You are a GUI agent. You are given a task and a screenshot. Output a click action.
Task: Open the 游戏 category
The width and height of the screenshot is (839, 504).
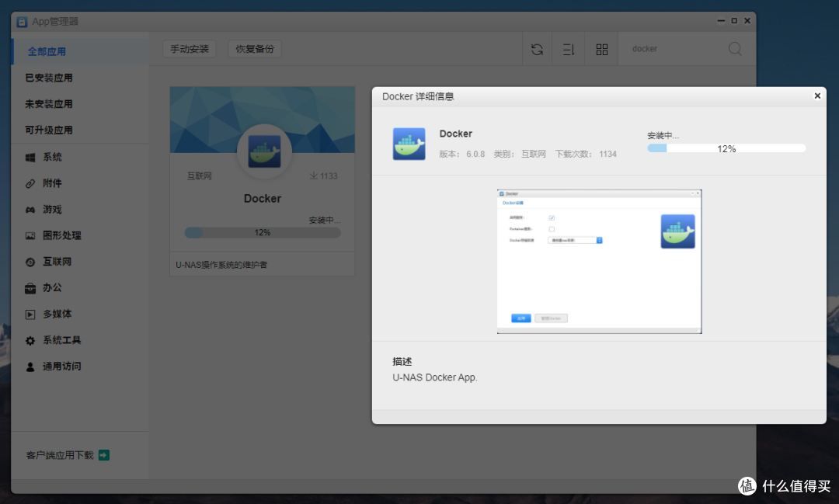tap(52, 210)
